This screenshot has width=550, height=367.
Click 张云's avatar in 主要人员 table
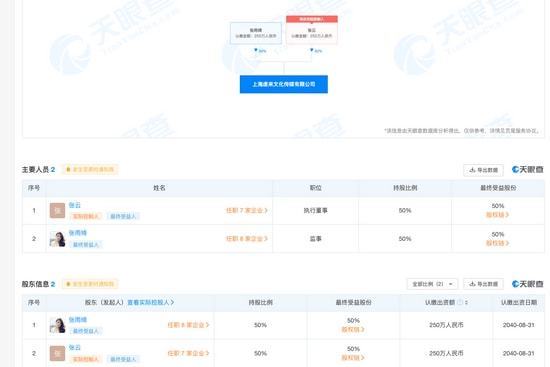pyautogui.click(x=57, y=211)
